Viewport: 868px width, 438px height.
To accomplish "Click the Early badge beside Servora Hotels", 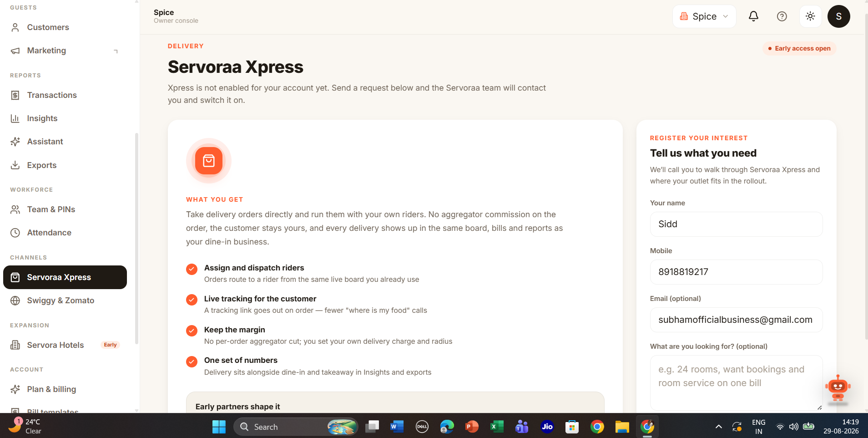I will coord(110,345).
